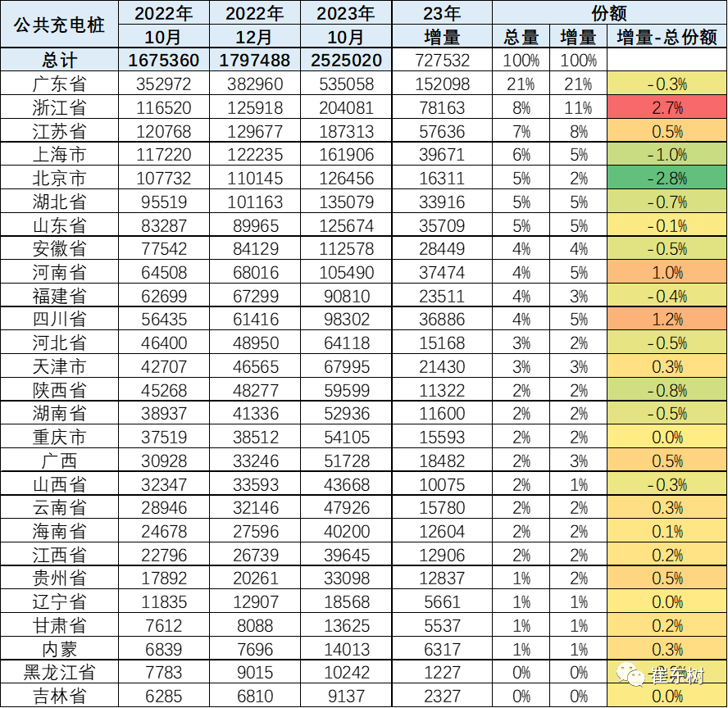Select the 公共充电桩 header cell
Image resolution: width=728 pixels, height=708 pixels.
(x=59, y=24)
